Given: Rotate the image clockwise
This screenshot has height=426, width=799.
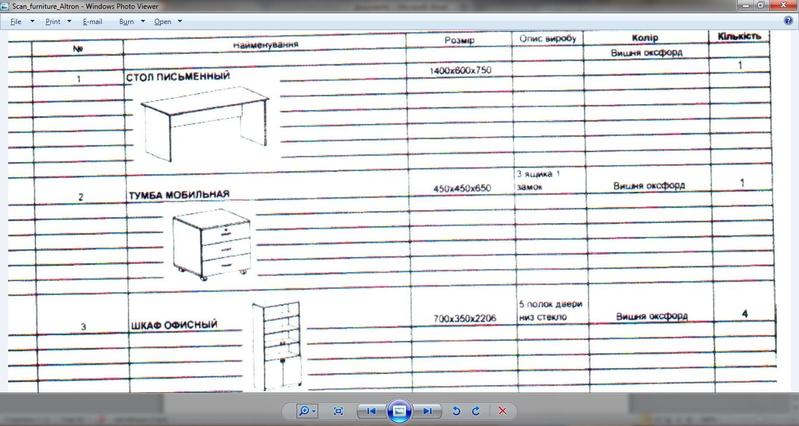Looking at the screenshot, I should [x=476, y=411].
